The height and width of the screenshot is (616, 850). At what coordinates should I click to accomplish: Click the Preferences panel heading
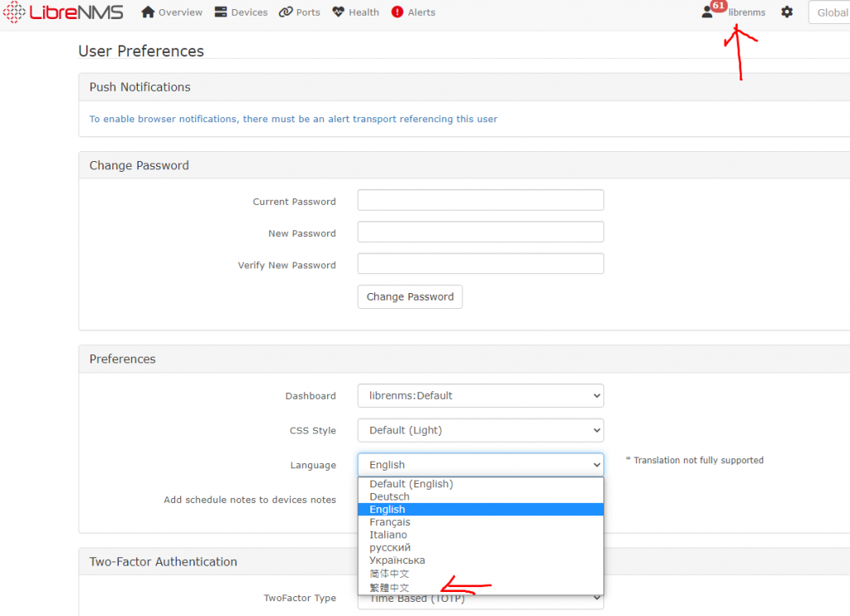pyautogui.click(x=123, y=359)
